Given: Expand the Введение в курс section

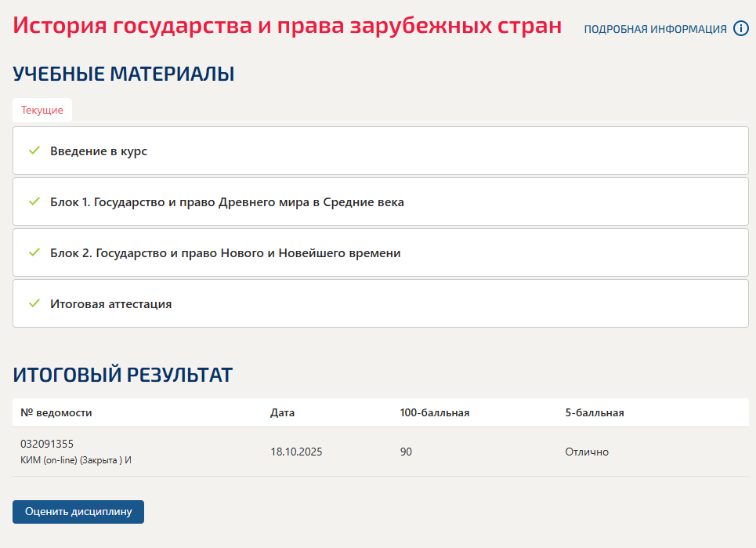Looking at the screenshot, I should click(x=99, y=151).
